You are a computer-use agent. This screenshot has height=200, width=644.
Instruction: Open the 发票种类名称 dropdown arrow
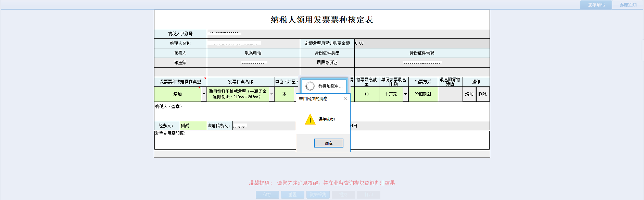pos(272,94)
